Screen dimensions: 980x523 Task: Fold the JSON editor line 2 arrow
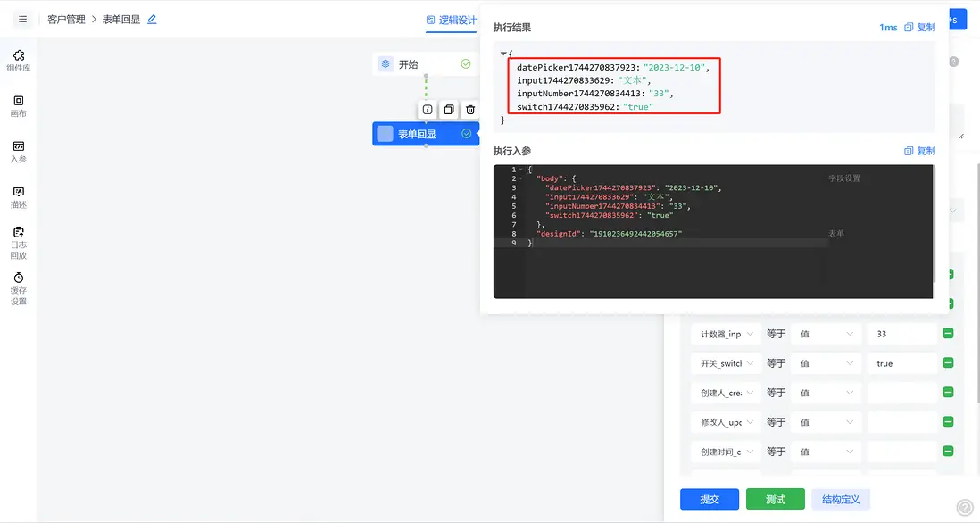[520, 178]
